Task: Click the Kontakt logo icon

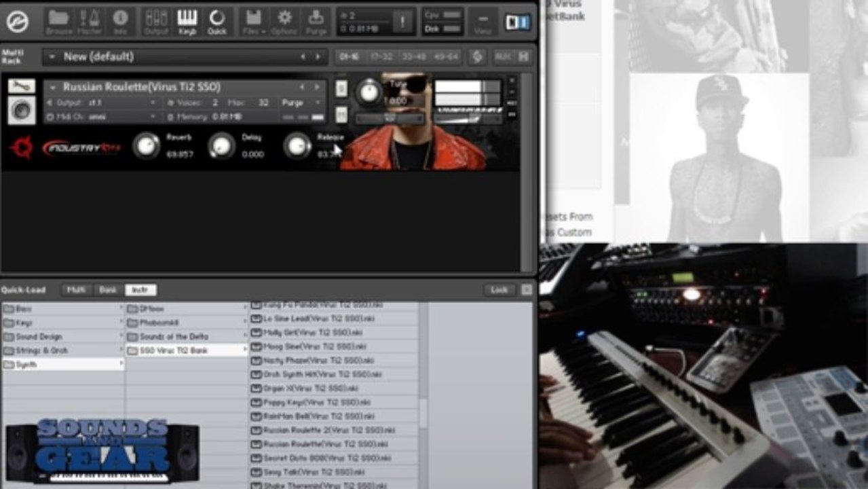Action: [x=17, y=21]
